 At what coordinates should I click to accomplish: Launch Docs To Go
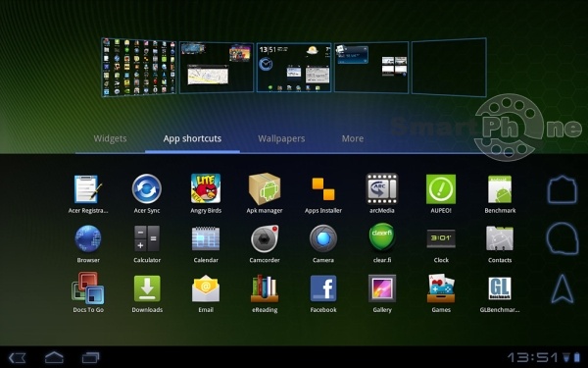(88, 288)
